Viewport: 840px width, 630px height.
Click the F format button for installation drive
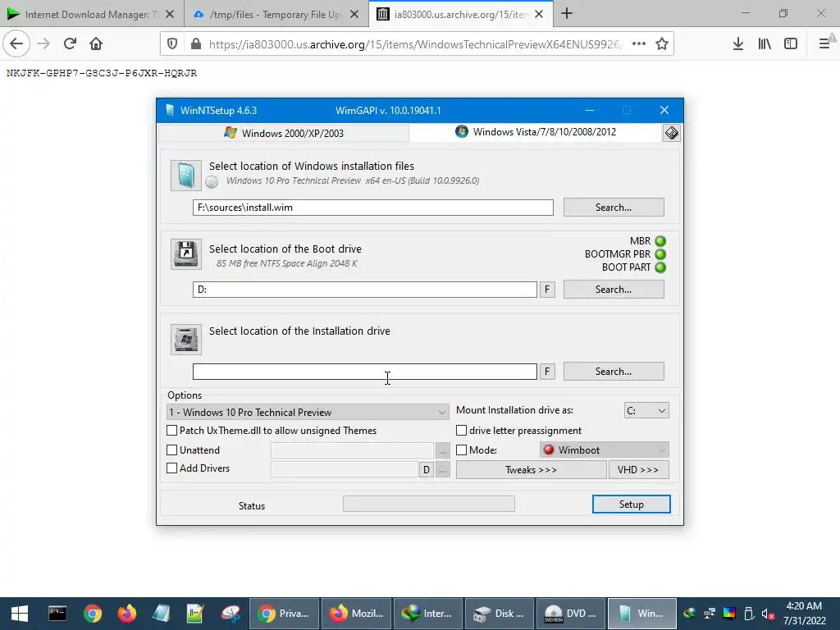pos(547,372)
